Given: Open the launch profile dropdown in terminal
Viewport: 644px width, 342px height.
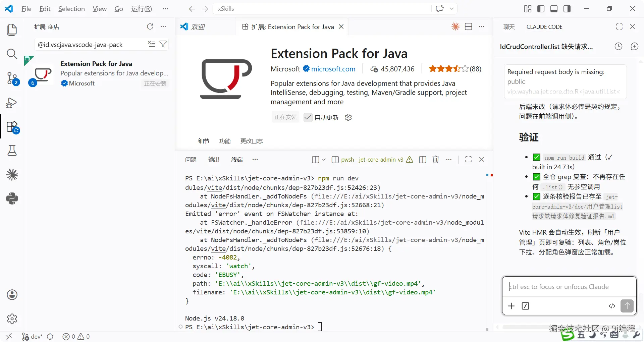Looking at the screenshot, I should (324, 160).
